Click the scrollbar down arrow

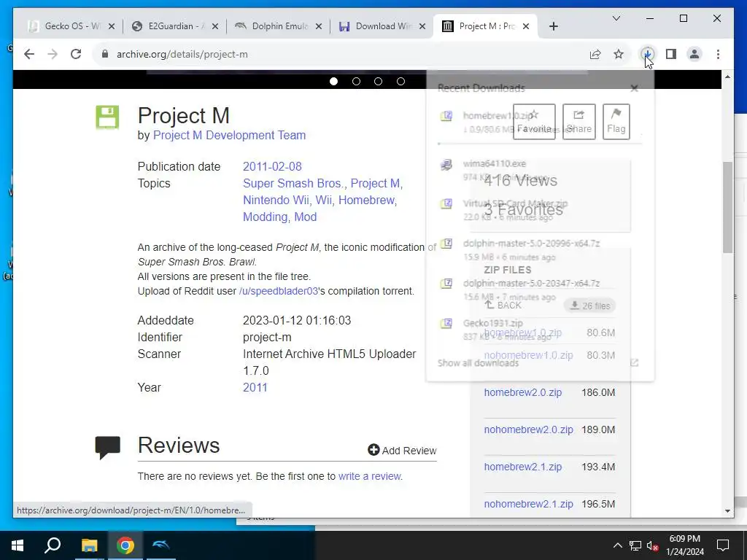727,511
